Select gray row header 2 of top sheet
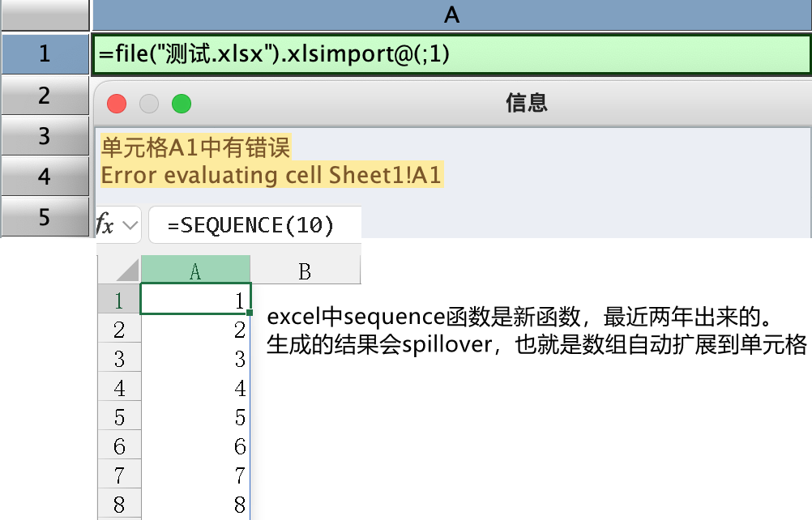This screenshot has width=812, height=520. (44, 96)
